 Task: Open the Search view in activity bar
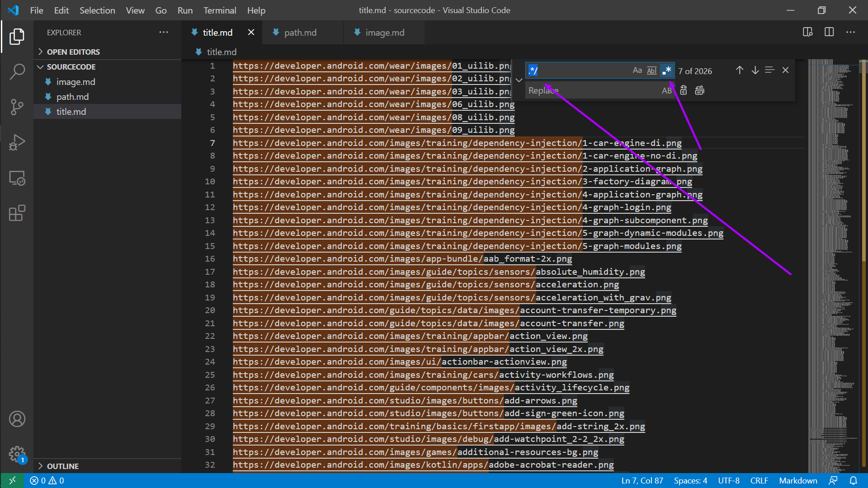(x=17, y=71)
